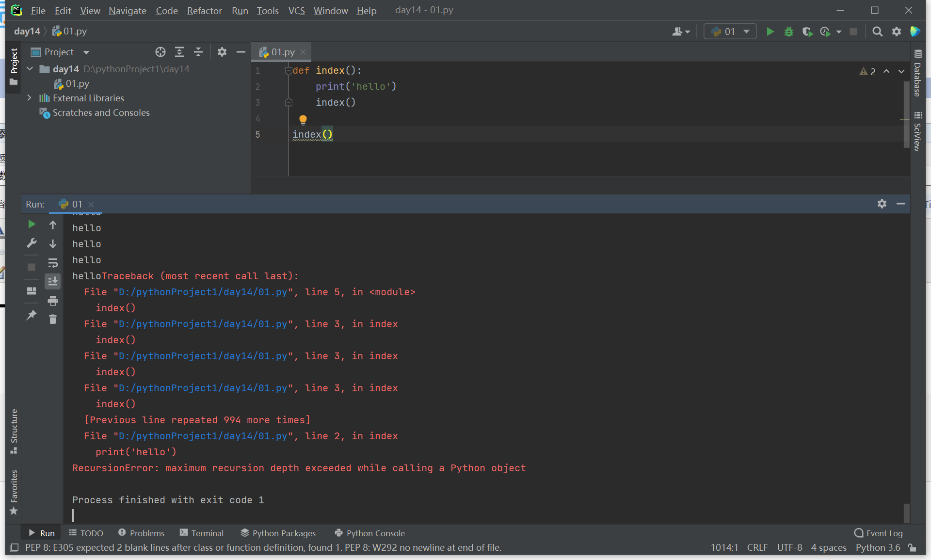Run with coverage icon in toolbar
931x560 pixels.
coord(807,32)
